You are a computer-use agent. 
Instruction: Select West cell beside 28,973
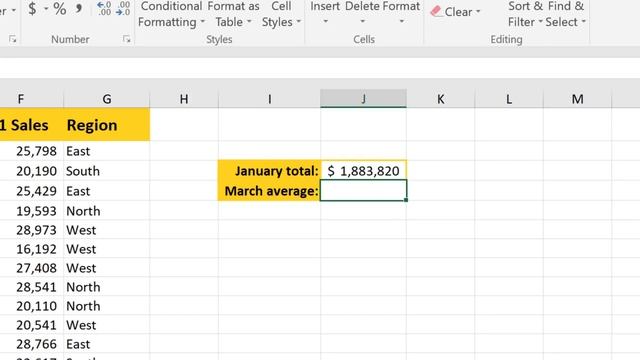[x=107, y=230]
